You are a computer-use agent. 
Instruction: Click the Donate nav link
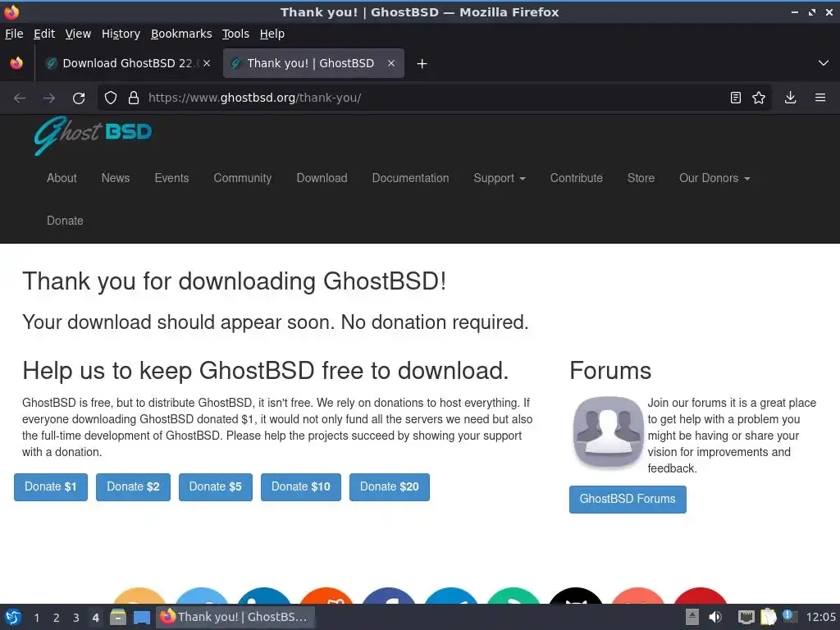65,221
